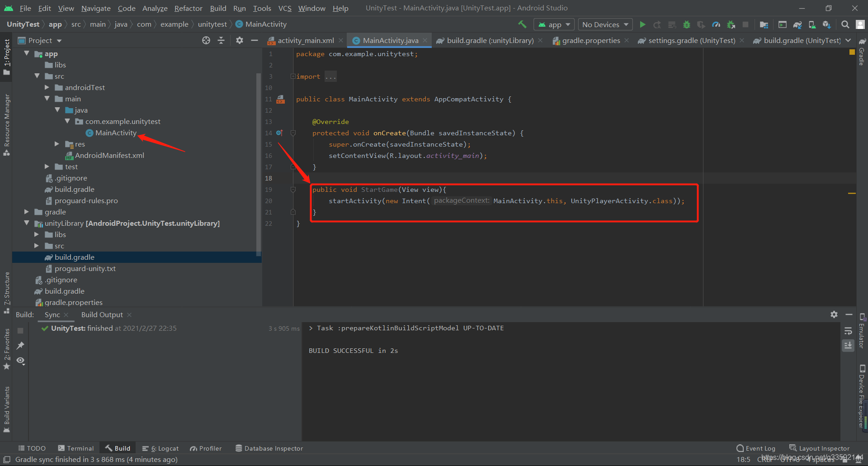This screenshot has height=466, width=868.
Task: Toggle the Emulator side tab
Action: coord(862,331)
